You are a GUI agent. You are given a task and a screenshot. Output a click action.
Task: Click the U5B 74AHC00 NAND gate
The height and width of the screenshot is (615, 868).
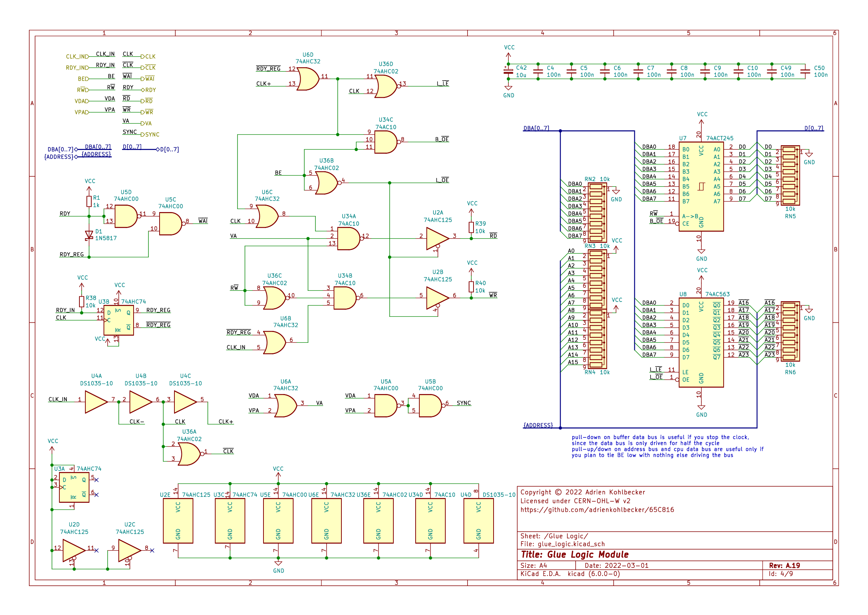pyautogui.click(x=431, y=406)
